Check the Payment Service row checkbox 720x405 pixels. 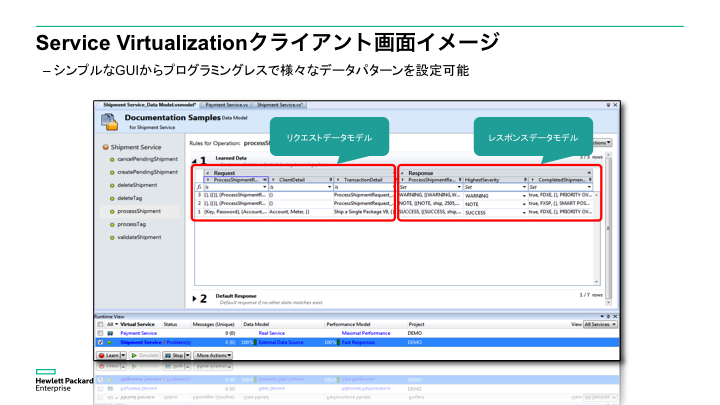click(x=100, y=333)
